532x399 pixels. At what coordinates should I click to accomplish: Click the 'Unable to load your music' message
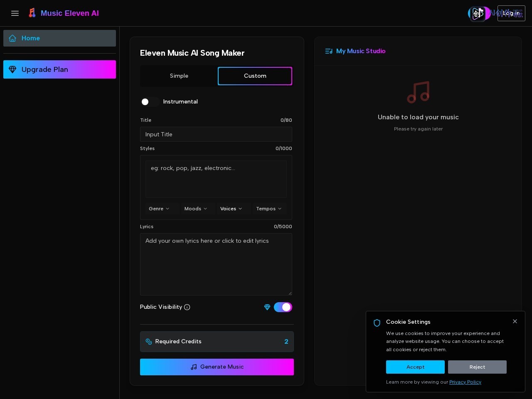coord(418,117)
